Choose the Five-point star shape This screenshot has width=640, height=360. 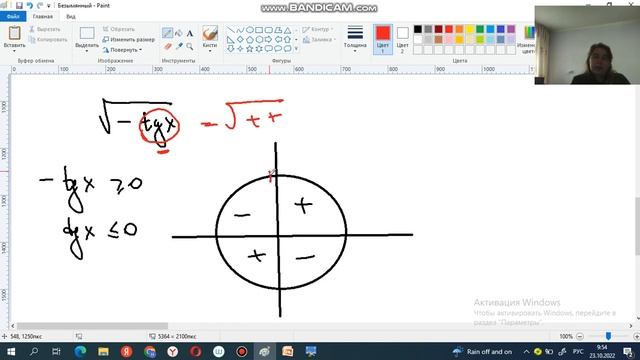249,49
